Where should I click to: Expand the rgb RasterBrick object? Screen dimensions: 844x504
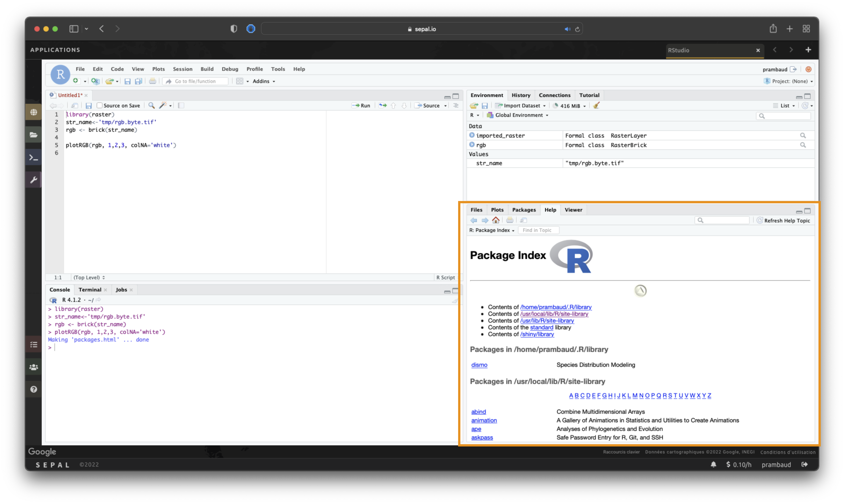click(x=472, y=145)
